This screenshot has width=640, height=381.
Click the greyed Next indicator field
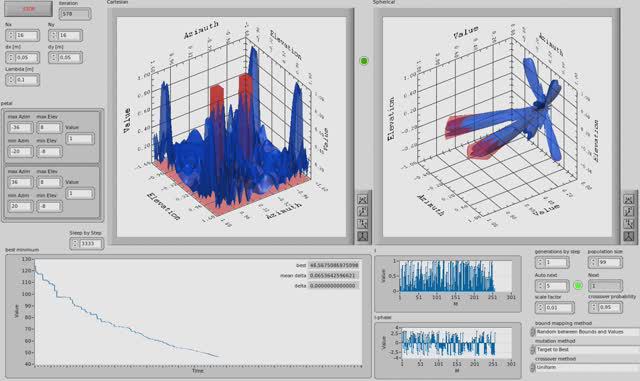[x=605, y=285]
